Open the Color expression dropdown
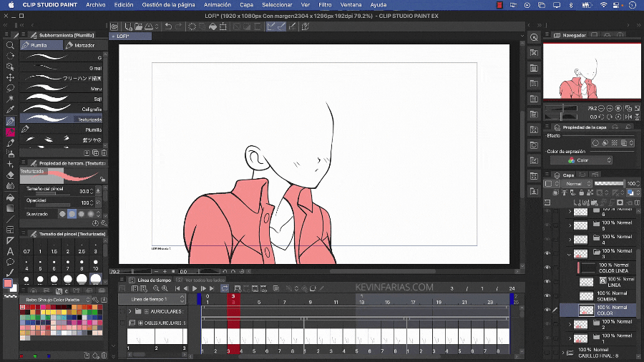This screenshot has width=644, height=362. [x=581, y=160]
